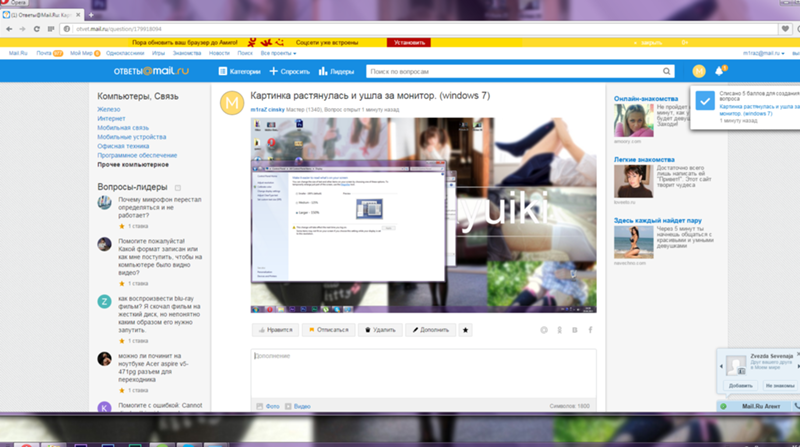Click the phone icon in Mail.Ru Agent bar
This screenshot has width=800, height=447.
pyautogui.click(x=797, y=406)
